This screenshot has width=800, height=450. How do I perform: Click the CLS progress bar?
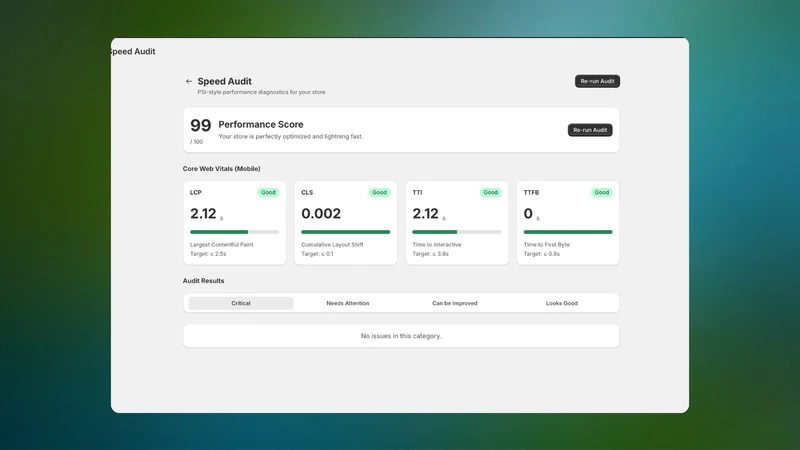[x=345, y=232]
